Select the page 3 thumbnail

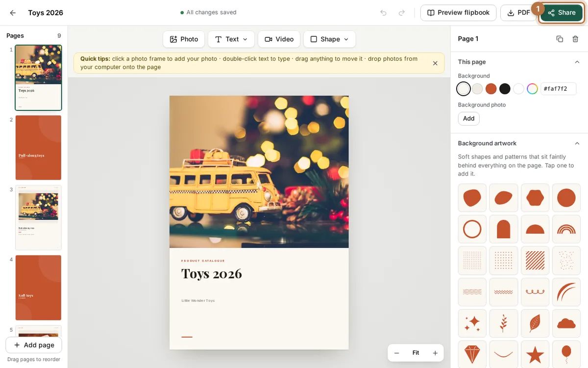point(38,217)
